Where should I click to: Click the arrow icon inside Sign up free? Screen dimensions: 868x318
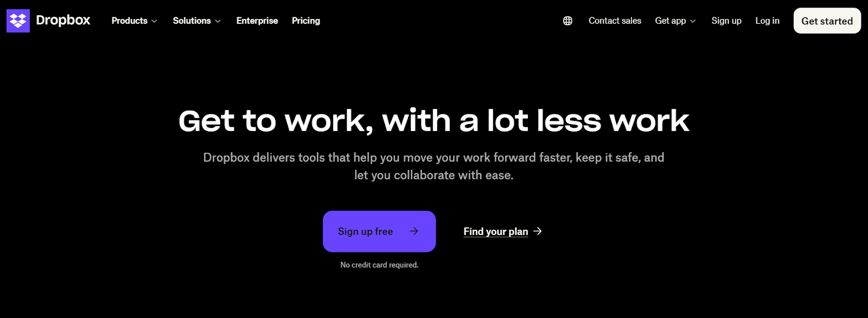(x=414, y=231)
